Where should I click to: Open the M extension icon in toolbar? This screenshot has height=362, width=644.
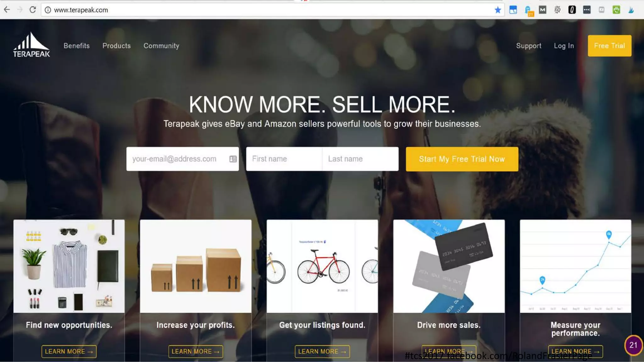[542, 10]
